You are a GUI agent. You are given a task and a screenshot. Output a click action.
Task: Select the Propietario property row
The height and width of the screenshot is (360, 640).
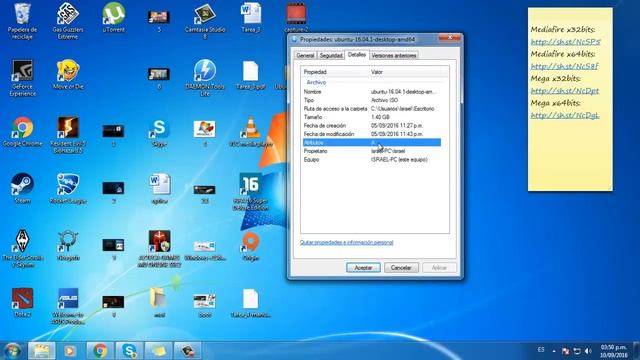point(372,151)
